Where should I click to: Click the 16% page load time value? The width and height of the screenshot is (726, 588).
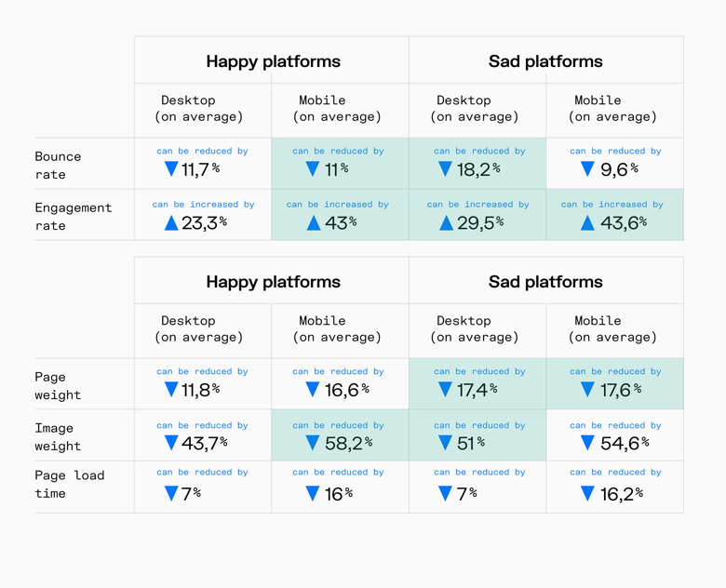(x=339, y=494)
